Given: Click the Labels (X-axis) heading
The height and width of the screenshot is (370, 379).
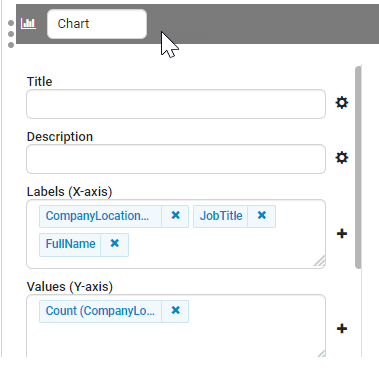Looking at the screenshot, I should [69, 192].
